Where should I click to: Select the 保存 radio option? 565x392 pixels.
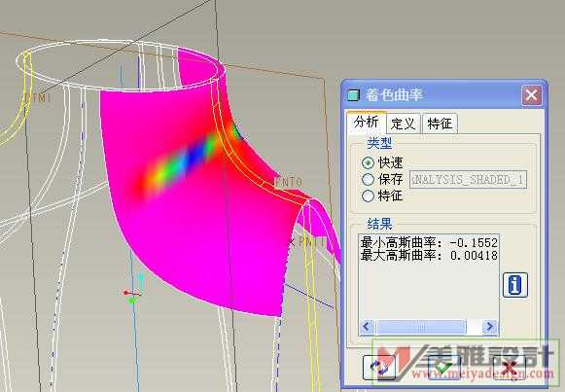[x=368, y=179]
